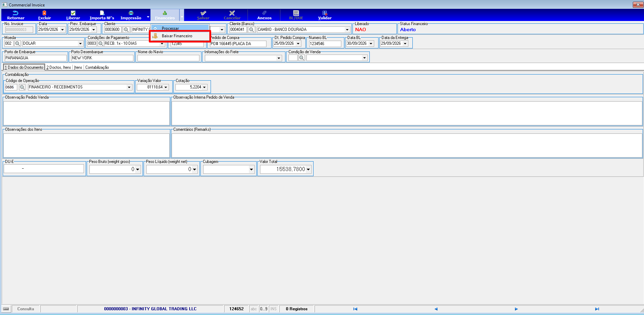Expand the Informações do Frete dropdown

pyautogui.click(x=279, y=58)
